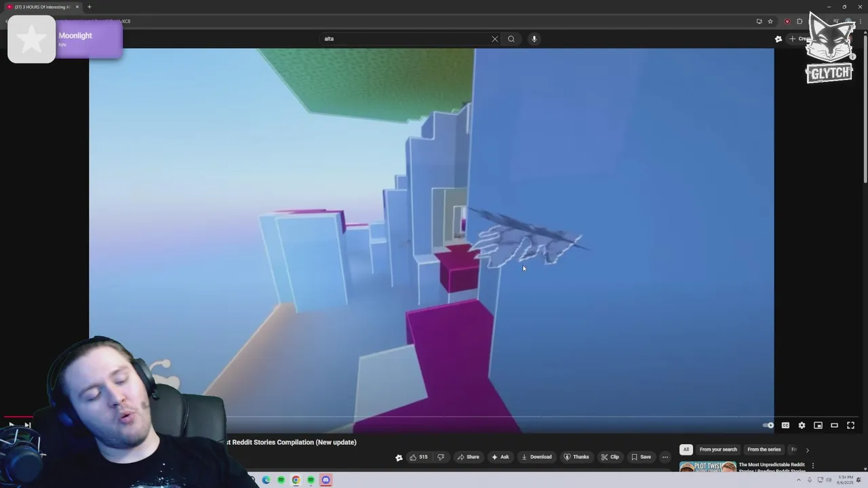868x488 pixels.
Task: Open the more actions ellipsis menu
Action: pyautogui.click(x=665, y=457)
